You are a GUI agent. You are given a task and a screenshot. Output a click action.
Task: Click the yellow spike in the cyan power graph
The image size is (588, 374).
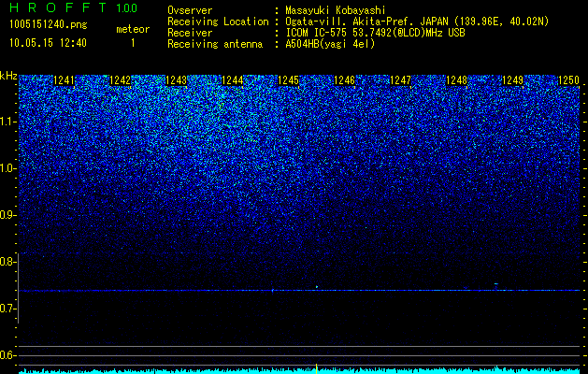click(x=317, y=368)
